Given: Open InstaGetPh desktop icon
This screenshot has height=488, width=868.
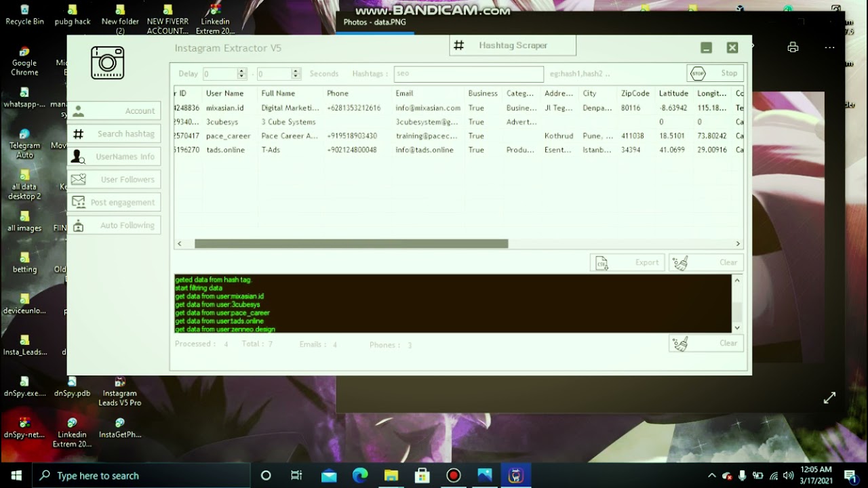Looking at the screenshot, I should (x=120, y=428).
